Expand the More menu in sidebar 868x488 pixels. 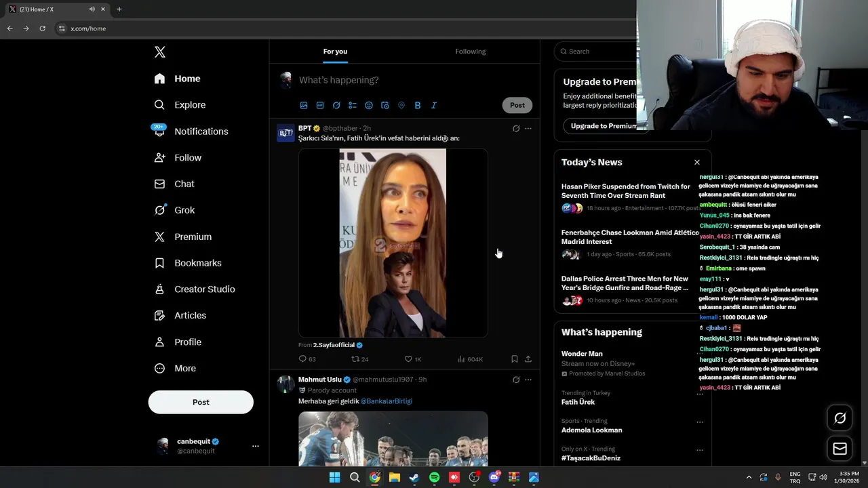pos(175,369)
